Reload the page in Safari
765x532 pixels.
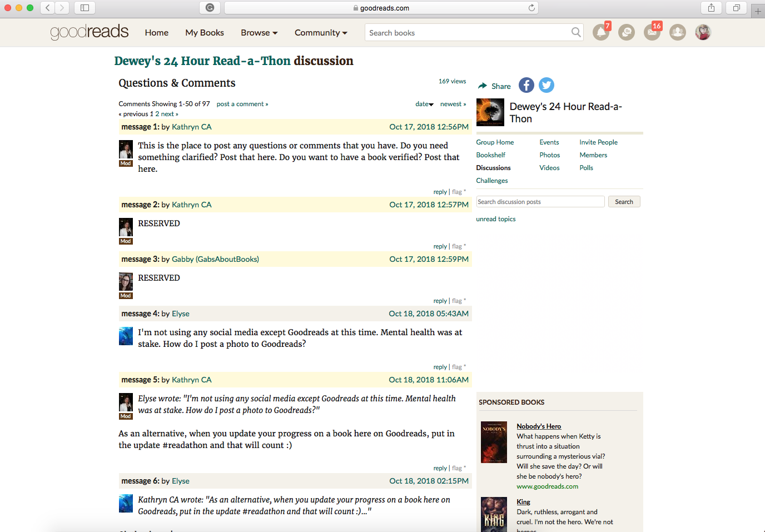(531, 8)
